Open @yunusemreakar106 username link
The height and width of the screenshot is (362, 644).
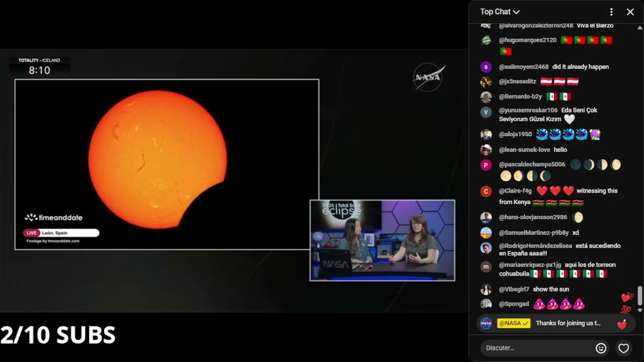528,110
